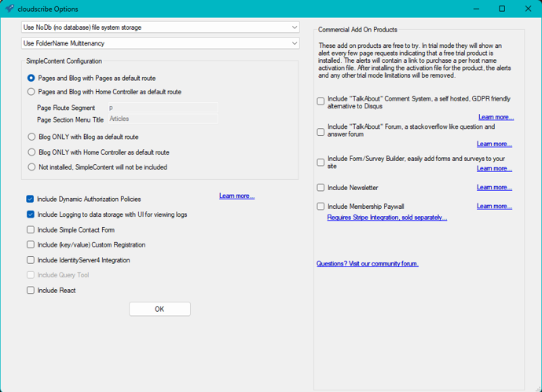The image size is (542, 392).
Task: Click Requires Stripe Integration, sold separately link
Action: tap(386, 218)
